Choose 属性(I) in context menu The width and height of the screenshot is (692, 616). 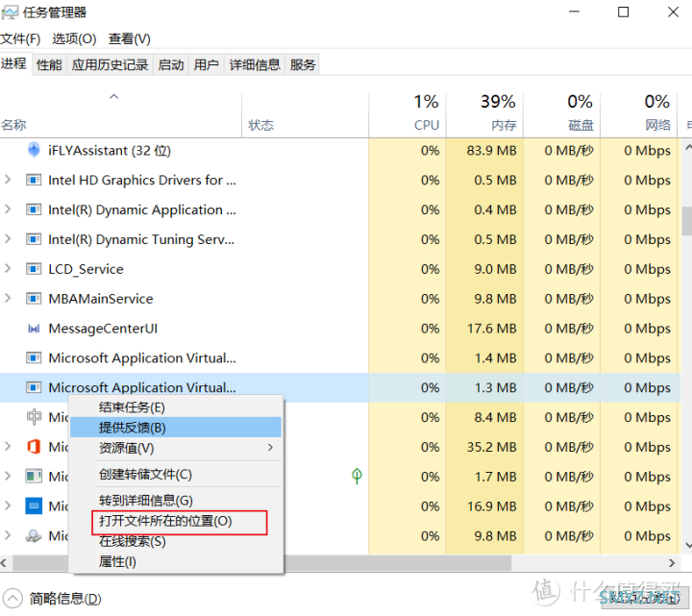pyautogui.click(x=176, y=561)
